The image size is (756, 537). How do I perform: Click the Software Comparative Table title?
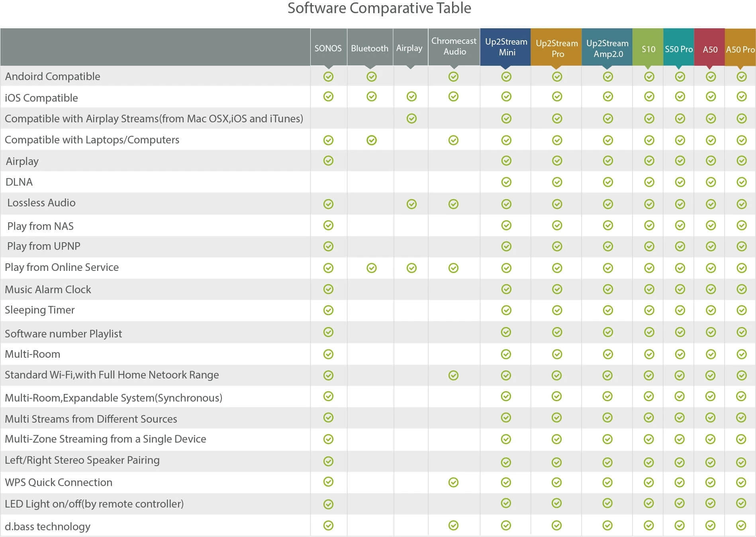(x=379, y=8)
